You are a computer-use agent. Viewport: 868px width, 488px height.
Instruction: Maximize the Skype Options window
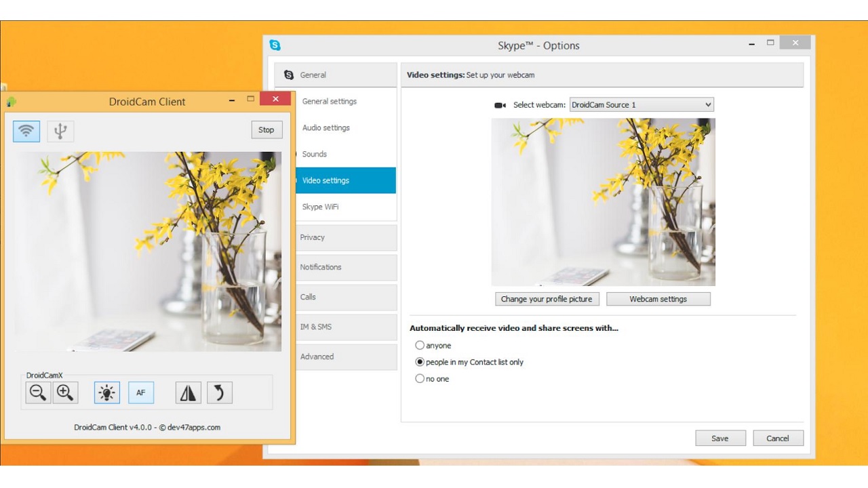pyautogui.click(x=770, y=43)
